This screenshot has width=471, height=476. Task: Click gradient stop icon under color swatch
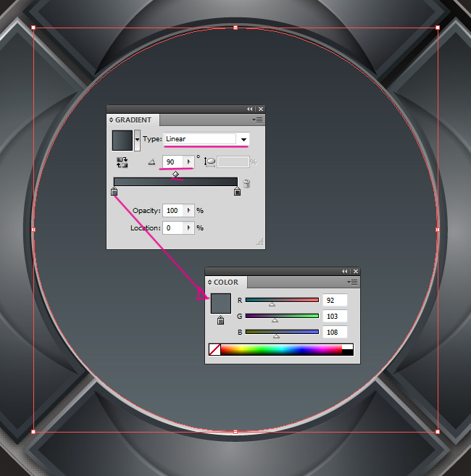(221, 320)
